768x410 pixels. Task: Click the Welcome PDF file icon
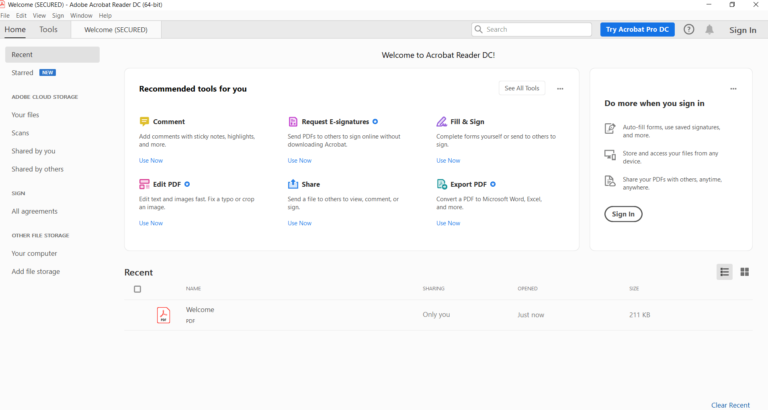tap(163, 315)
